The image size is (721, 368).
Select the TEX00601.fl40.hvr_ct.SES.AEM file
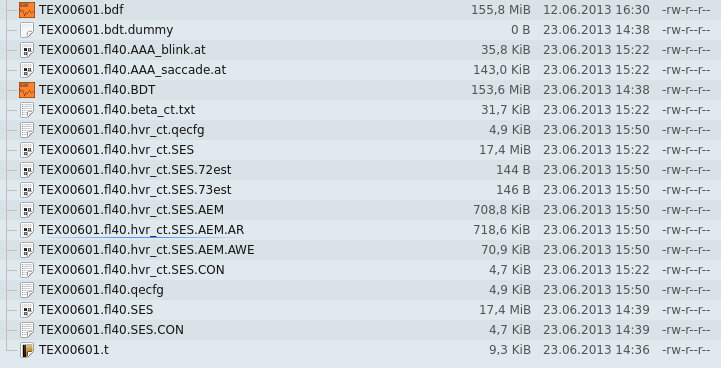[x=132, y=210]
